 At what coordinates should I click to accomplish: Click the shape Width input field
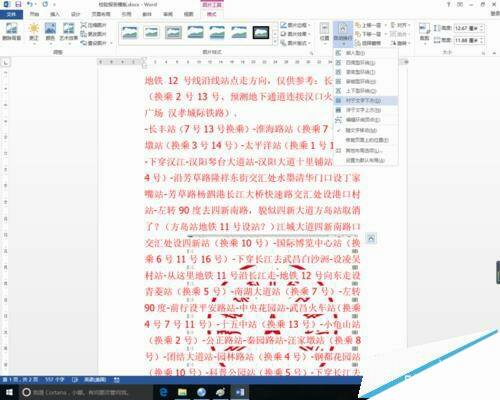pos(467,40)
